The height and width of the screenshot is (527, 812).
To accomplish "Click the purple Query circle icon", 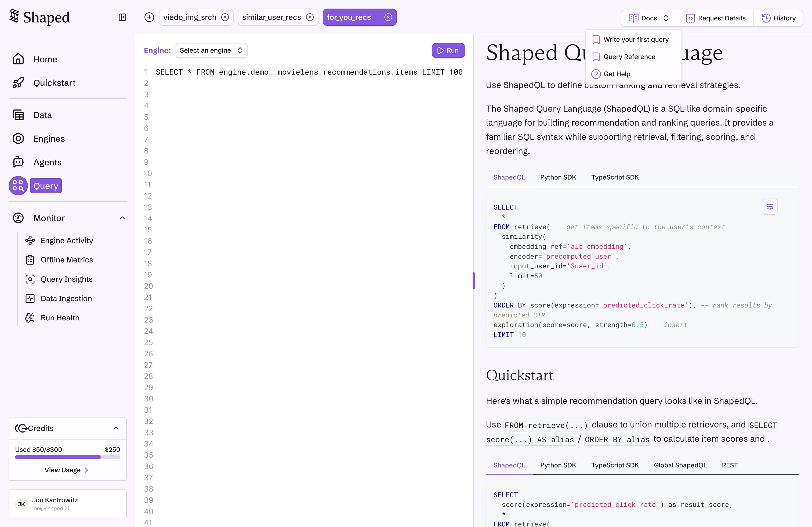I will pyautogui.click(x=18, y=186).
